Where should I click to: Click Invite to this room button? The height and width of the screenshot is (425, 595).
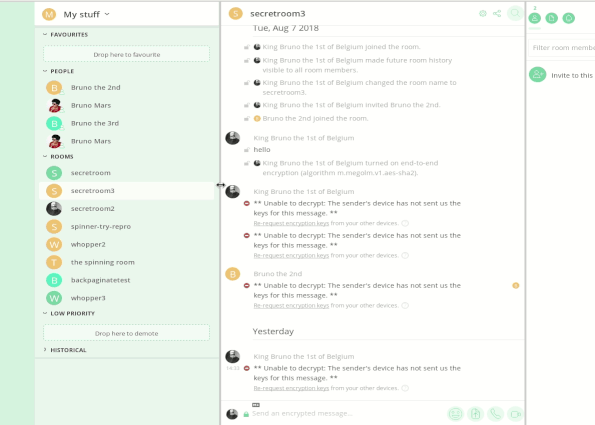tap(562, 75)
